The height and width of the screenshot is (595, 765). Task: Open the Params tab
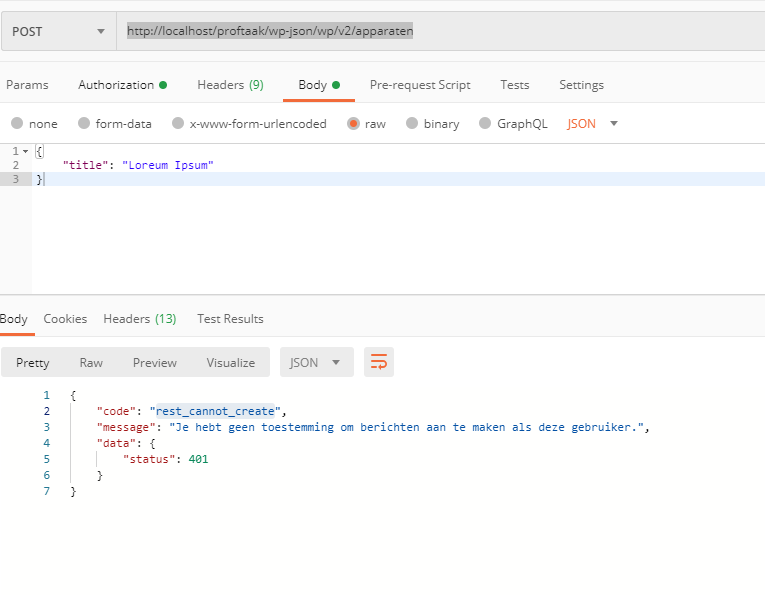tap(27, 85)
